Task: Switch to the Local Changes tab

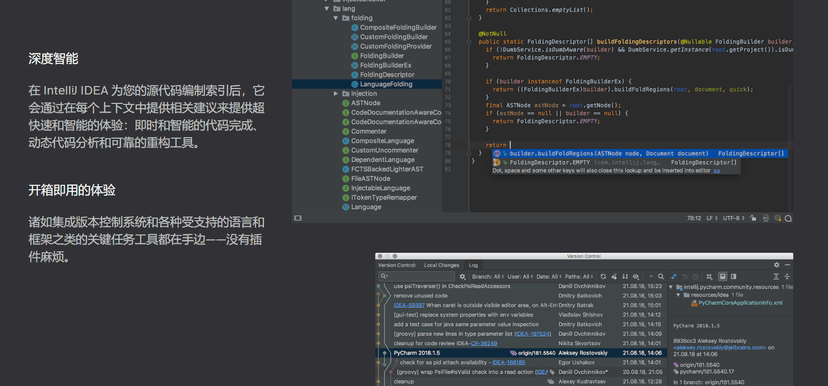Action: pyautogui.click(x=441, y=265)
